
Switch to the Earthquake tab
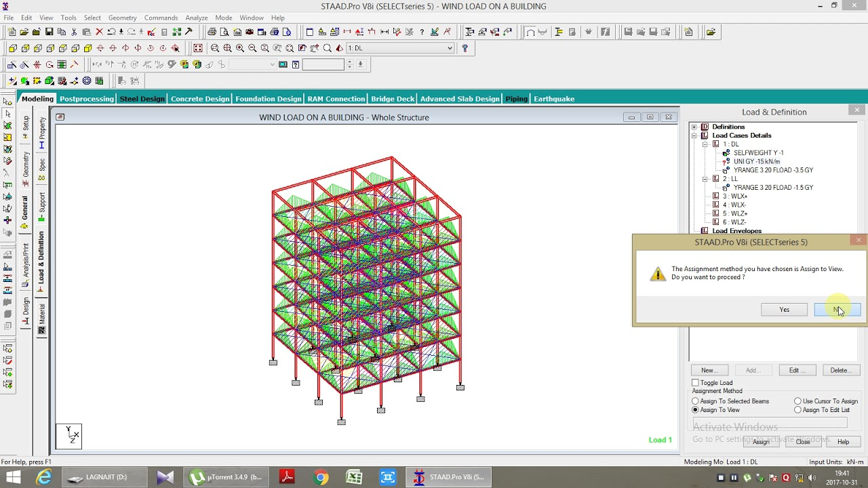click(554, 99)
